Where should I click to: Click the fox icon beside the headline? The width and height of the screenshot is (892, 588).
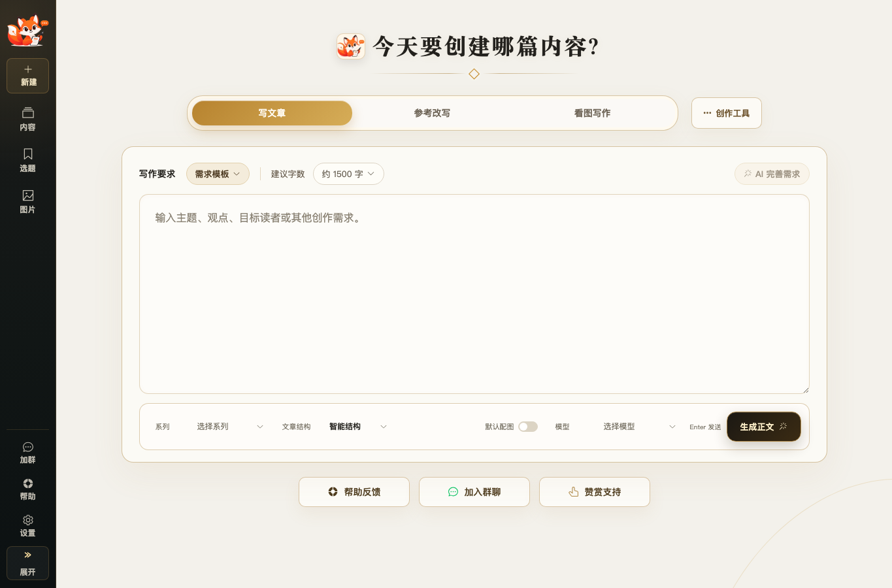click(x=351, y=46)
